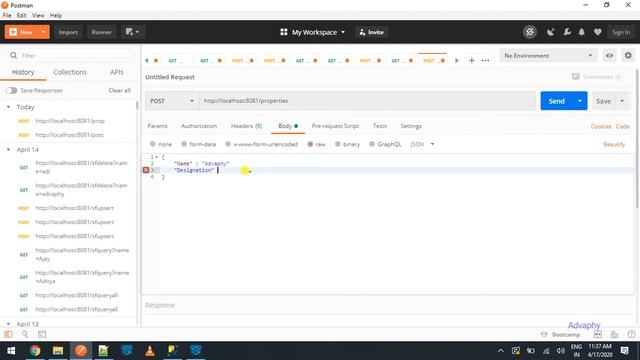Switch the two-pane layout icon
The height and width of the screenshot is (360, 640).
pos(598,334)
